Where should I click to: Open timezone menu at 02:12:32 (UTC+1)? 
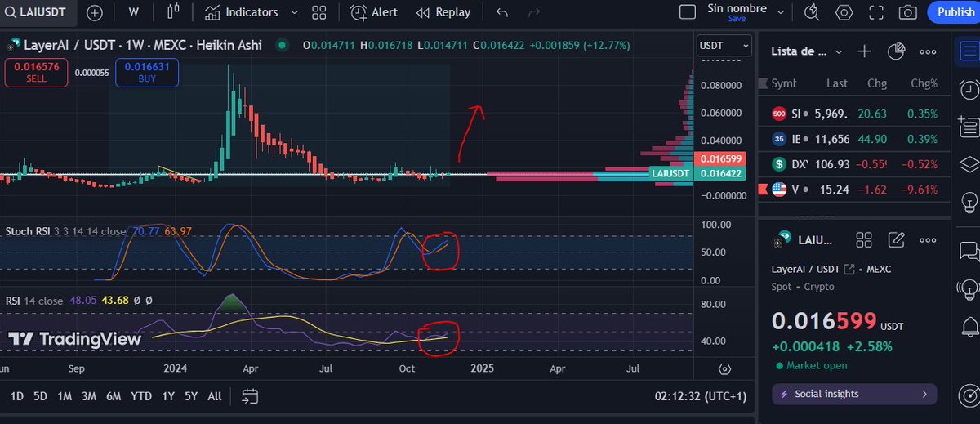[700, 396]
